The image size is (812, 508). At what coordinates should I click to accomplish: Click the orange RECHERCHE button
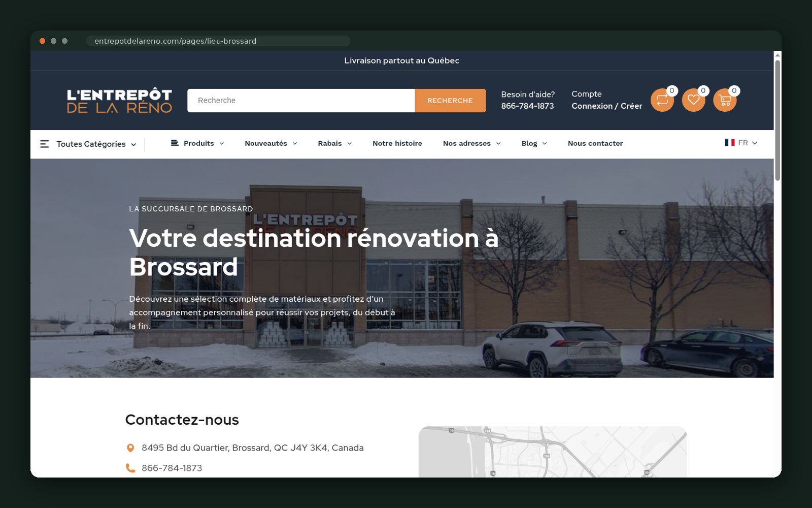450,101
